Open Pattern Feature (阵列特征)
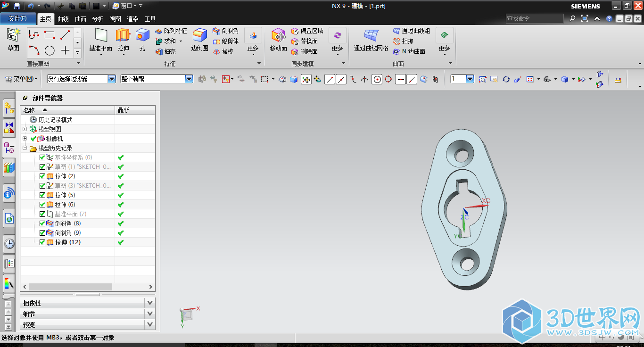The height and width of the screenshot is (347, 644). pyautogui.click(x=171, y=31)
